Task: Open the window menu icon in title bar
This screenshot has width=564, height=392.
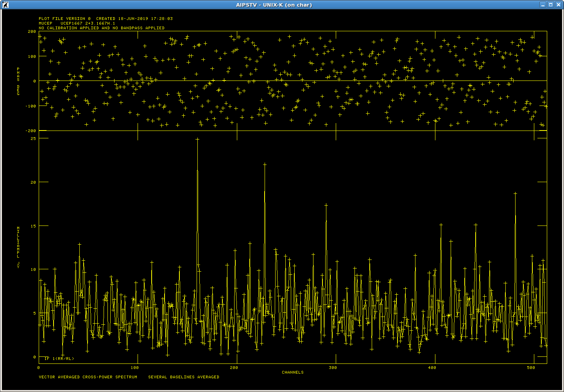Action: point(5,5)
